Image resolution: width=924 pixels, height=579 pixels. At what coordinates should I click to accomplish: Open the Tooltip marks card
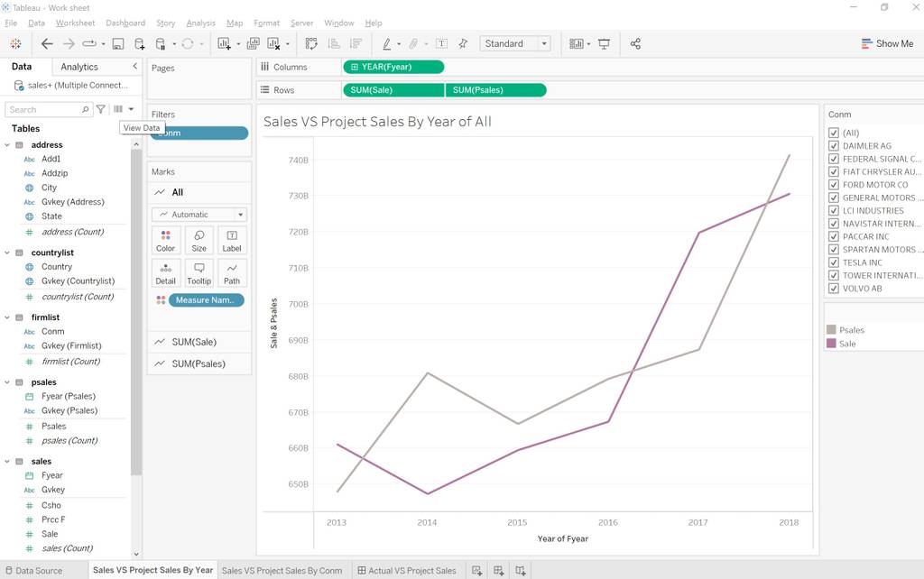click(x=199, y=273)
